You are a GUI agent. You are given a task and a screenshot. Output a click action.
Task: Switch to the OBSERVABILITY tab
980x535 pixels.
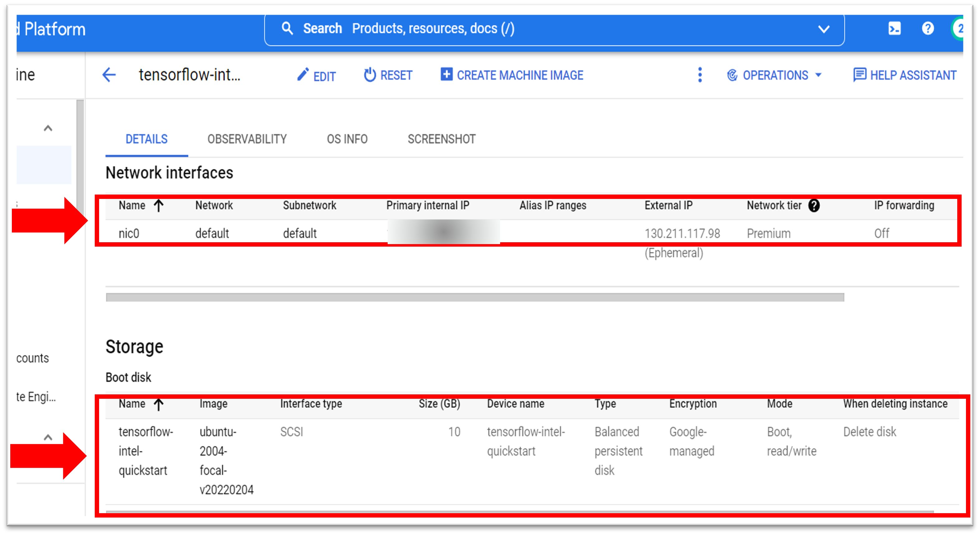(x=247, y=139)
